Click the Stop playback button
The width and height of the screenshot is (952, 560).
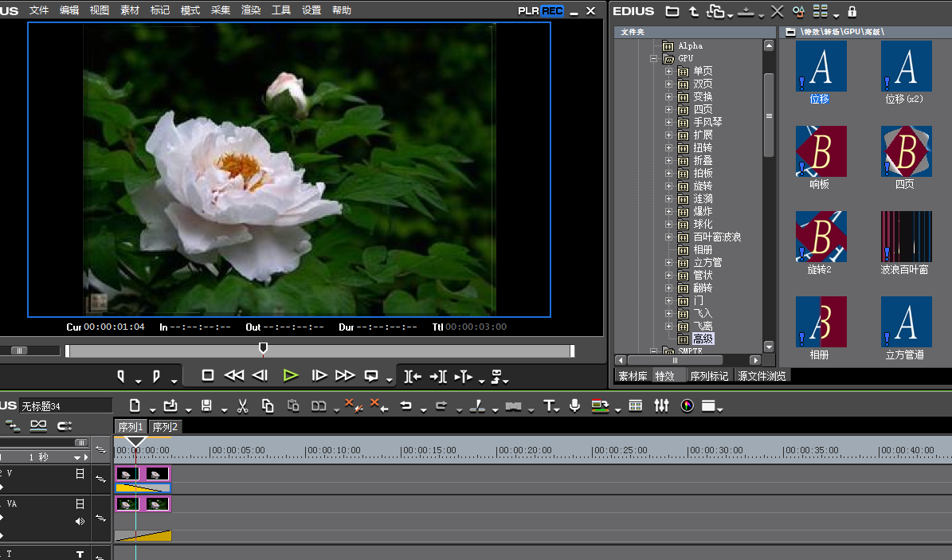(208, 375)
